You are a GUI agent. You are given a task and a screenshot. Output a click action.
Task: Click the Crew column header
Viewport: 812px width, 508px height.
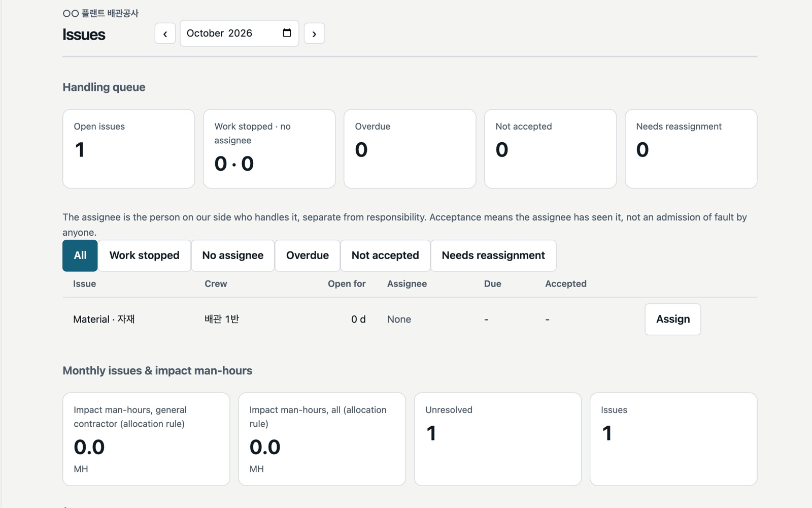pos(216,284)
